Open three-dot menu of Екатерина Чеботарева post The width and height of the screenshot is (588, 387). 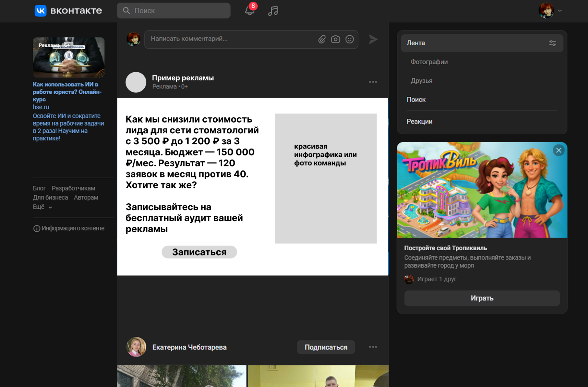[x=373, y=347]
